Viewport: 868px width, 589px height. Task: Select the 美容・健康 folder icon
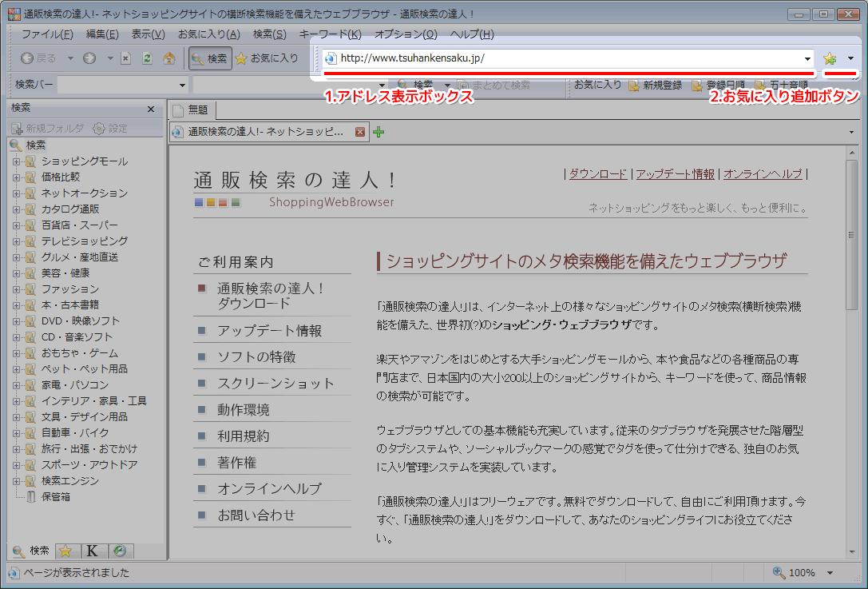(x=30, y=274)
